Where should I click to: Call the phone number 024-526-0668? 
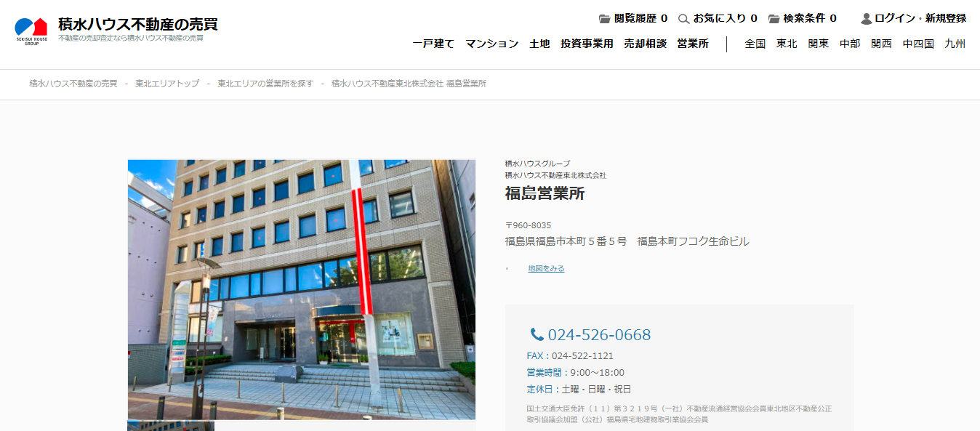tap(599, 335)
